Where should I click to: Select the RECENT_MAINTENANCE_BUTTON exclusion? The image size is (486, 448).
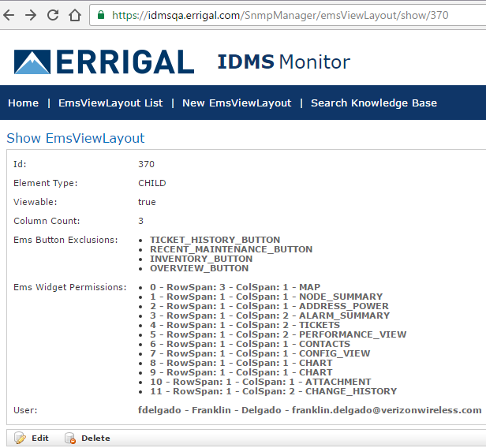point(230,249)
